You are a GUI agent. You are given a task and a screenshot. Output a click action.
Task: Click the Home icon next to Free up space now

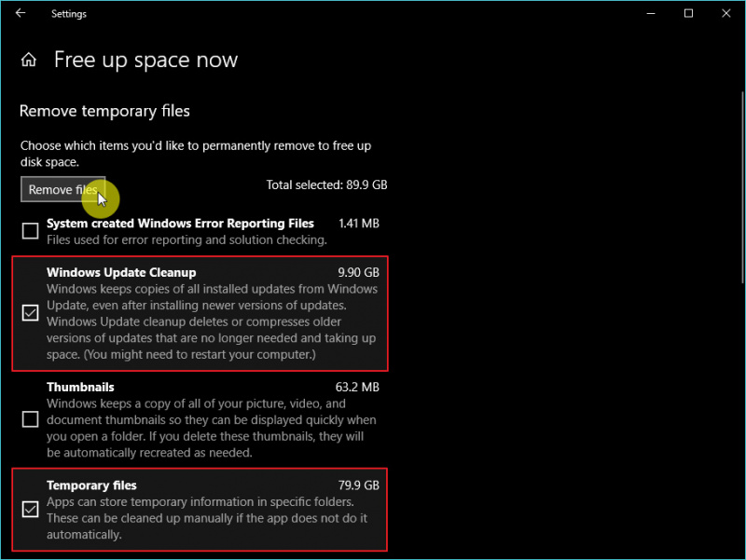coord(28,59)
